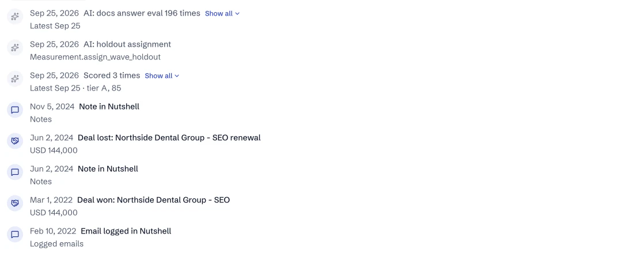
Task: Select the AI: holdout assignment event title
Action: tap(127, 44)
